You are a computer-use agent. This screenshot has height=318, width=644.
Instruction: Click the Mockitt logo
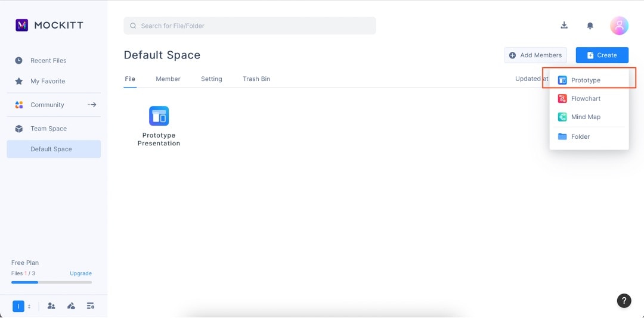click(x=49, y=25)
